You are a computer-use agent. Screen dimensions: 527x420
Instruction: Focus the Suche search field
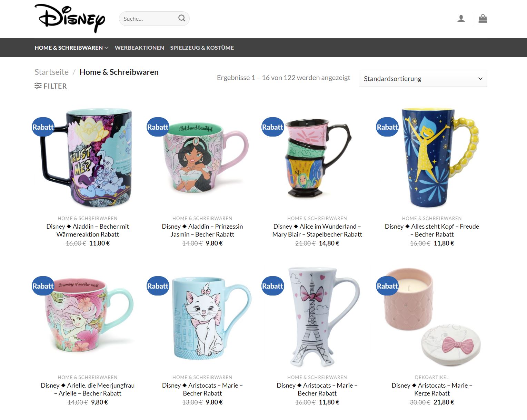point(149,19)
